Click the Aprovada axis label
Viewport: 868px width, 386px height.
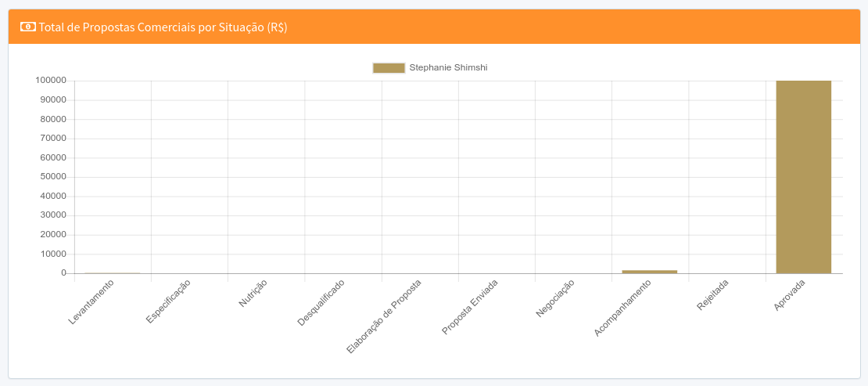(x=790, y=295)
